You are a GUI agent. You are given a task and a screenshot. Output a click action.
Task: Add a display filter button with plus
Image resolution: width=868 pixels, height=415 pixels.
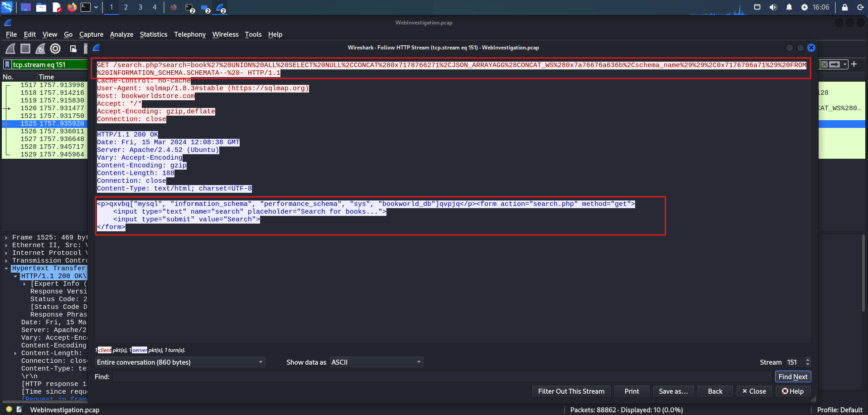854,64
